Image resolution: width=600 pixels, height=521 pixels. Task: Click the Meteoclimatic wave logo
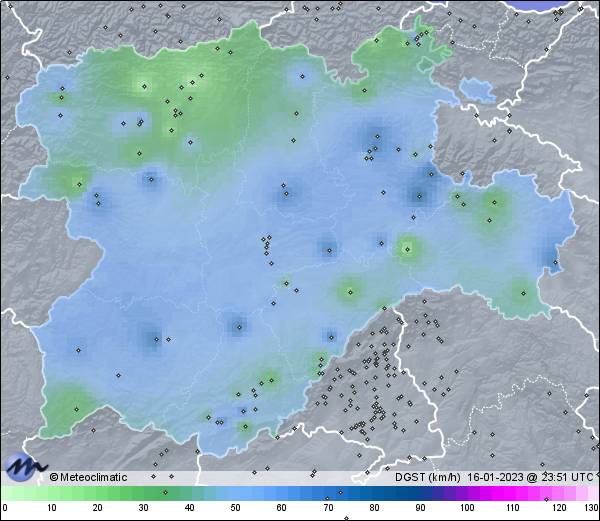tap(25, 467)
